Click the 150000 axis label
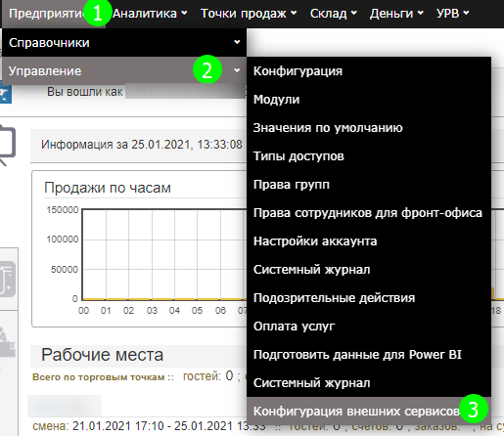This screenshot has height=436, width=504. point(63,209)
